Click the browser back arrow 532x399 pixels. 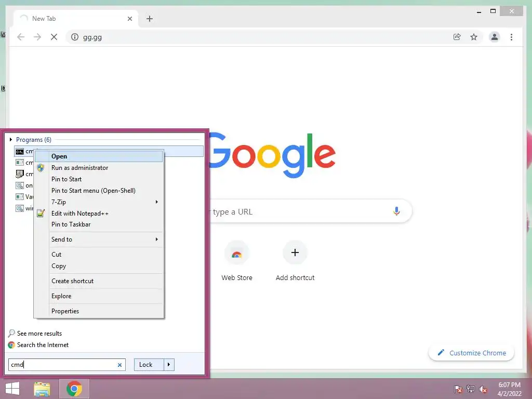pyautogui.click(x=21, y=37)
